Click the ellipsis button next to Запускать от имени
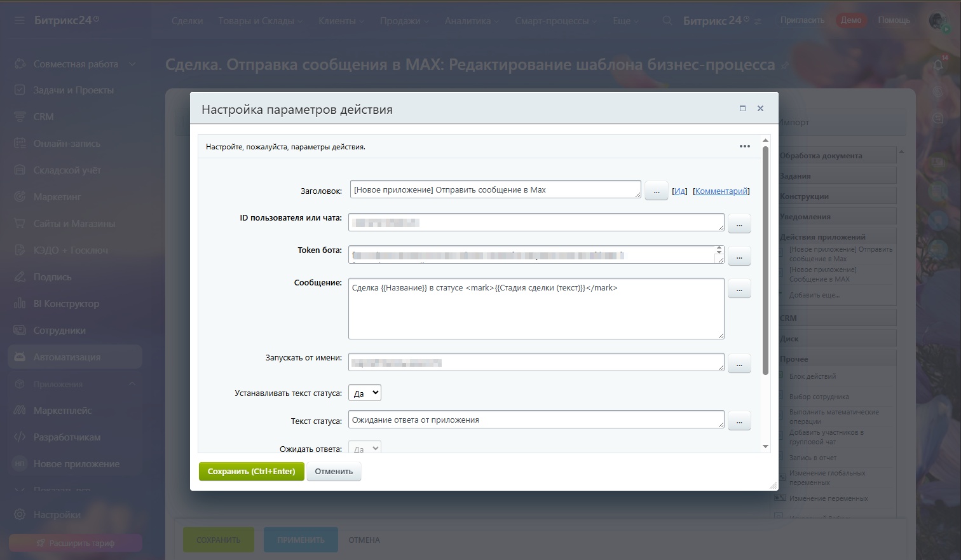This screenshot has height=560, width=961. click(739, 364)
